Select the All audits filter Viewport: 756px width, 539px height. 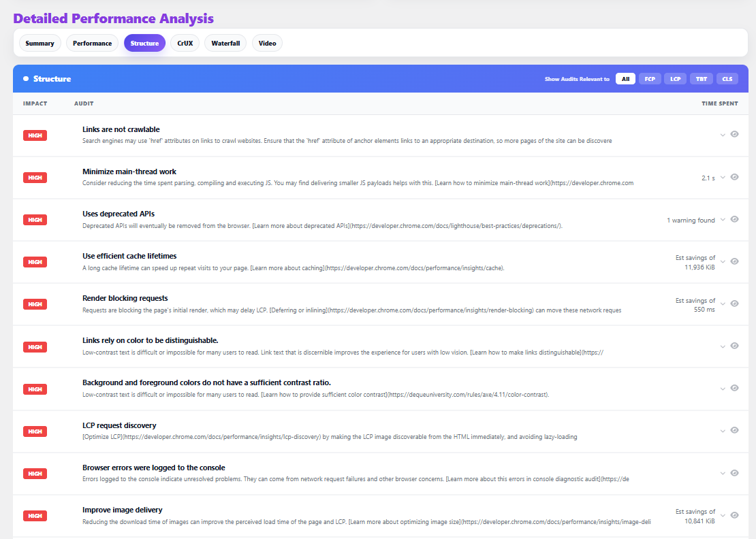pos(625,79)
